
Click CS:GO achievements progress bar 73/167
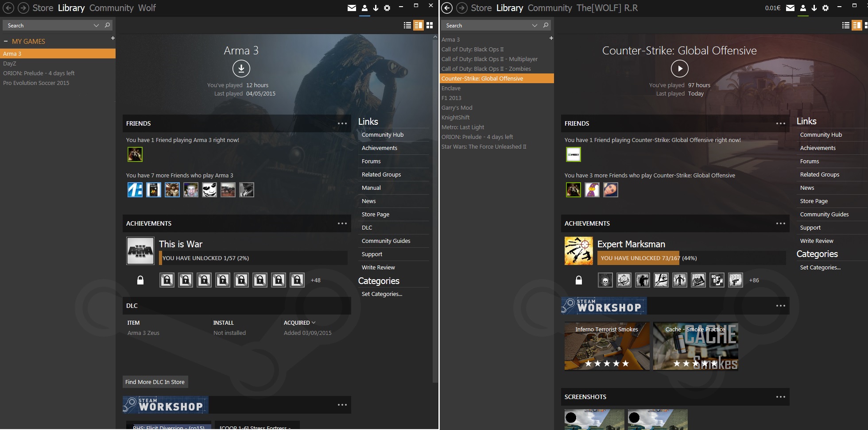coord(692,258)
